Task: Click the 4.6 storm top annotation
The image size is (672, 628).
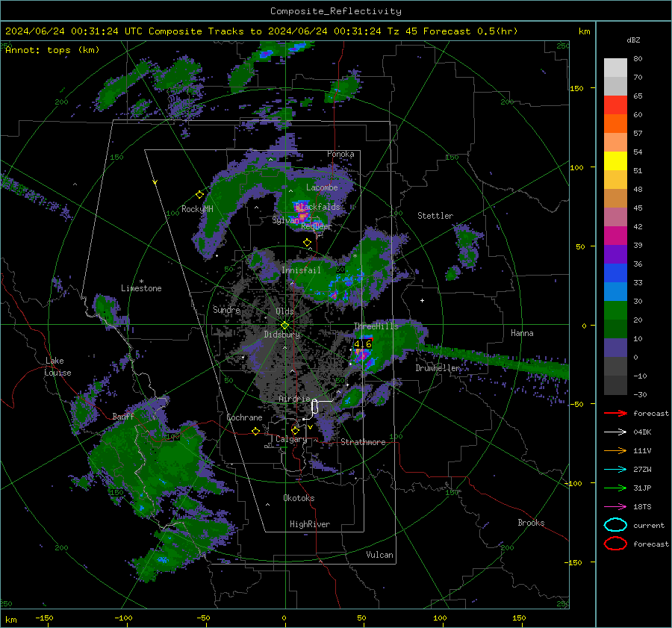Action: [363, 343]
